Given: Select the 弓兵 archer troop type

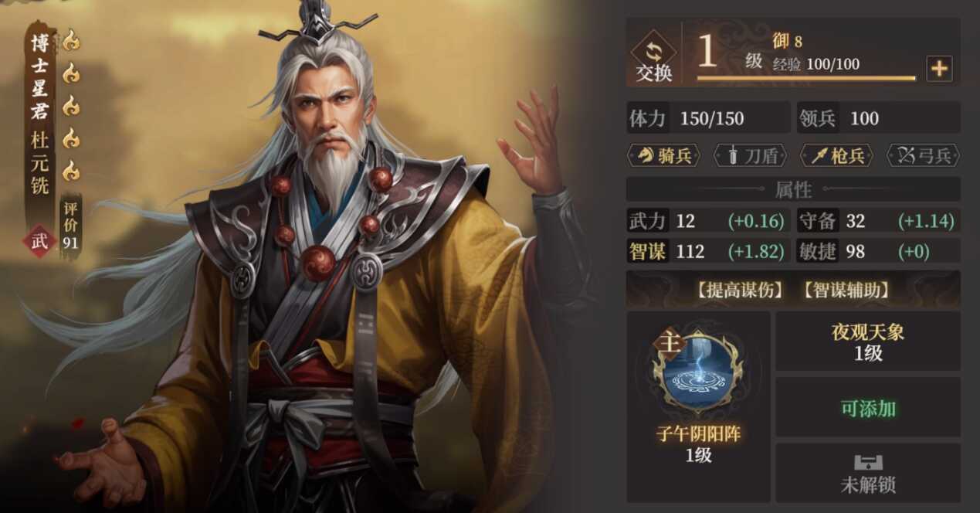Looking at the screenshot, I should (923, 155).
